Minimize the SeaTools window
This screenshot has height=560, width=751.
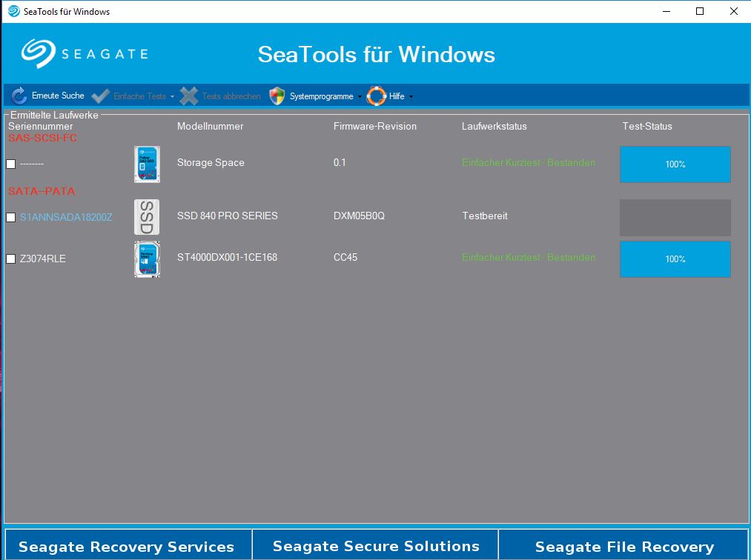tap(666, 11)
